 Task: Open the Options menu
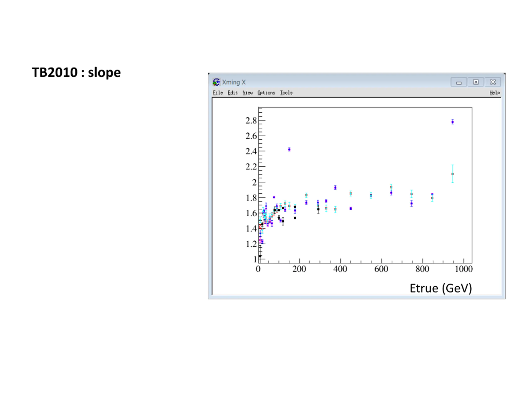click(266, 93)
